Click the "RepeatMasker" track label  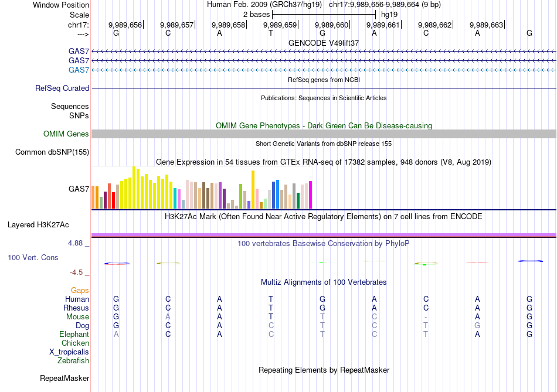point(64,379)
